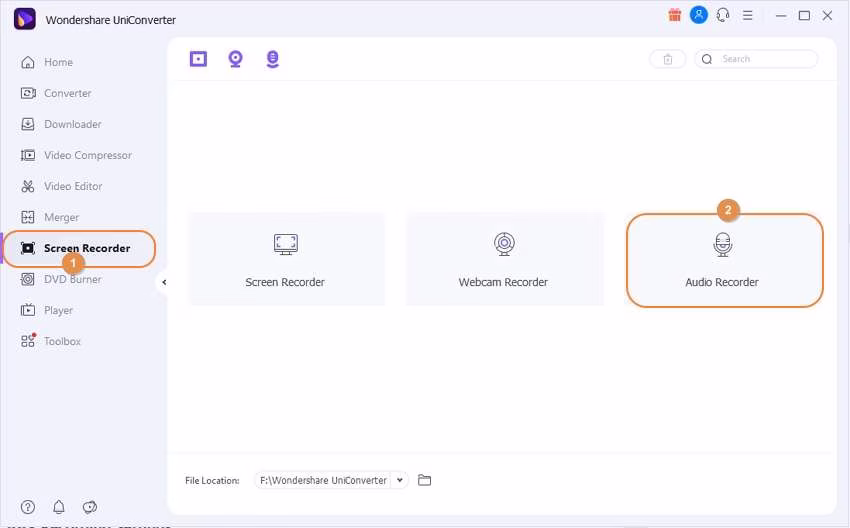Click the Converter icon in sidebar

pos(28,93)
